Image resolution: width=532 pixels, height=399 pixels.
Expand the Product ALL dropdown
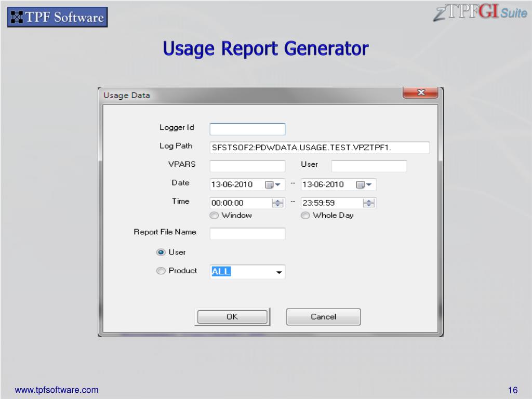coord(279,272)
